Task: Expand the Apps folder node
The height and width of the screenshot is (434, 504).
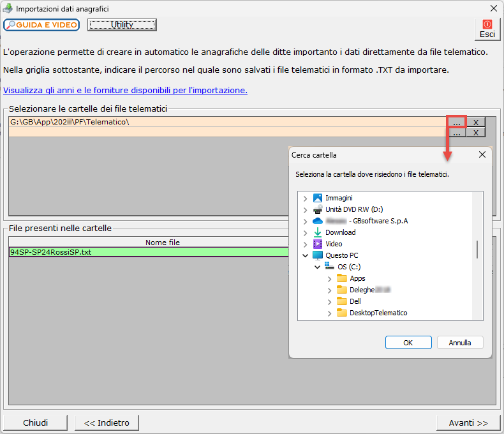Action: click(329, 278)
